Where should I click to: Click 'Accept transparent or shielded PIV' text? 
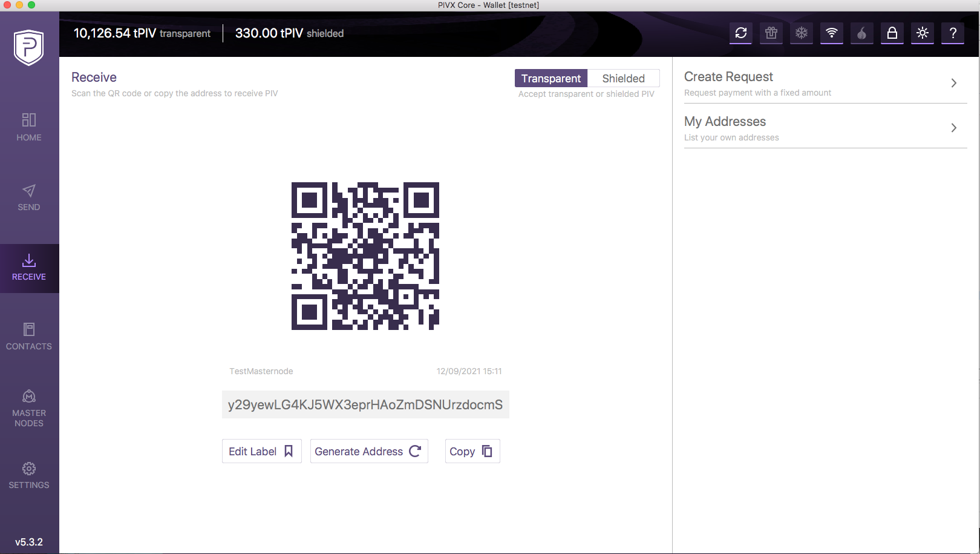[586, 94]
